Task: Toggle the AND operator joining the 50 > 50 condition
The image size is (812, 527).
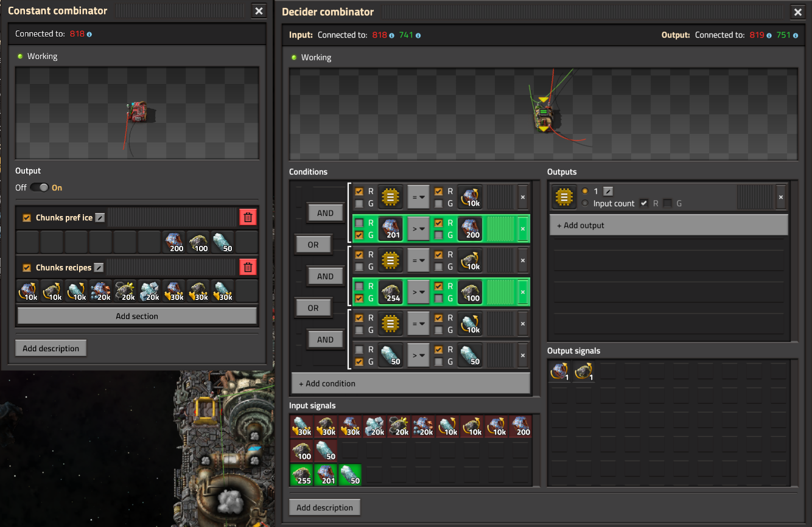Action: pos(326,340)
